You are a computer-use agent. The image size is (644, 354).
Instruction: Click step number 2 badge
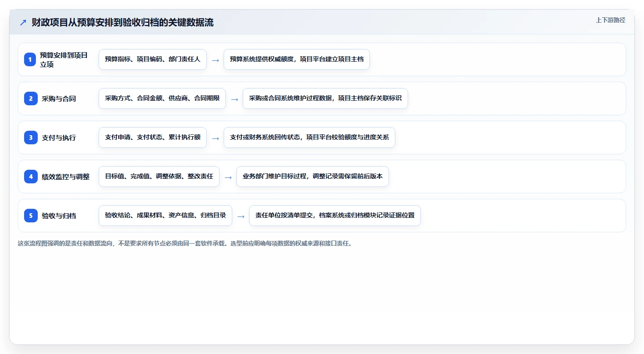point(30,98)
